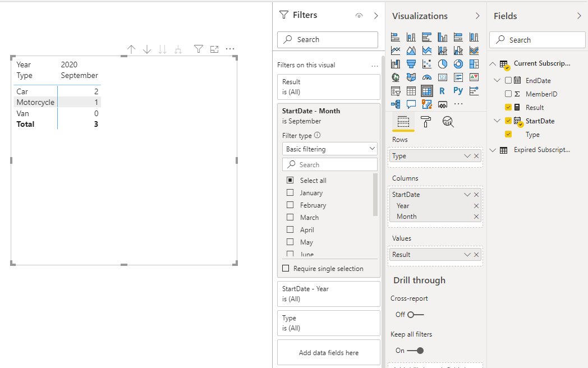The width and height of the screenshot is (588, 368).
Task: Check the EndDate field
Action: point(508,80)
